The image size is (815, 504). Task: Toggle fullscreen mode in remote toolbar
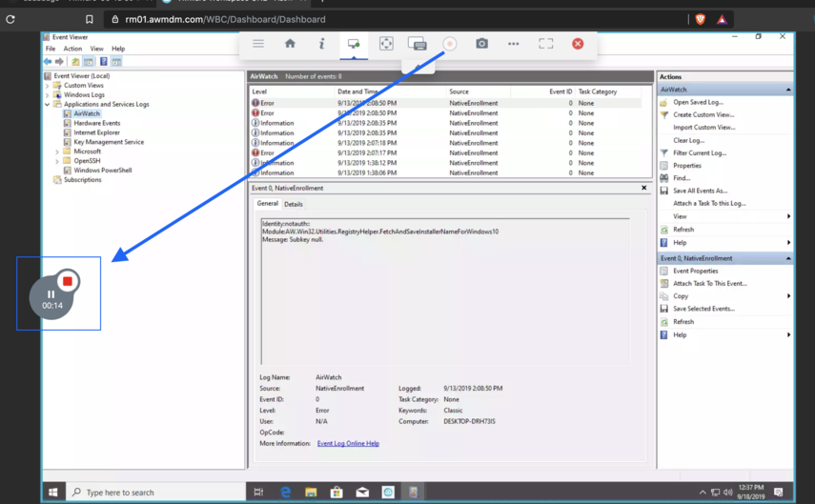545,44
